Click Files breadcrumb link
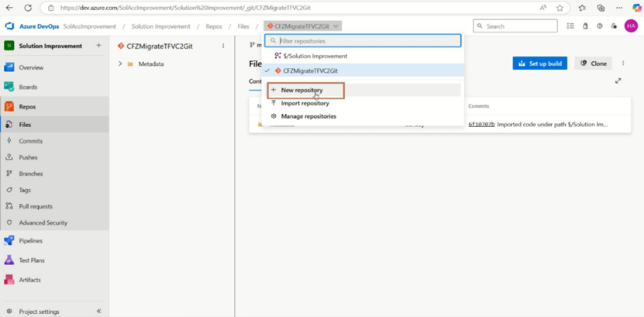The image size is (644, 317). click(x=243, y=26)
